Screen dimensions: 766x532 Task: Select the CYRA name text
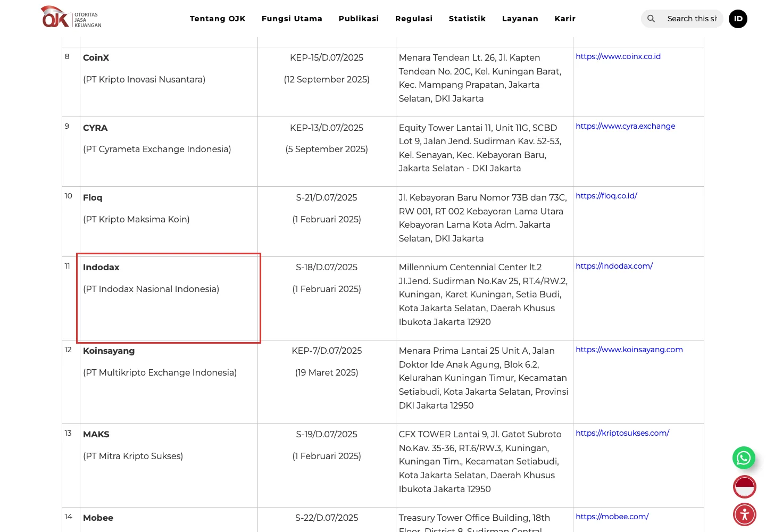[x=95, y=128]
